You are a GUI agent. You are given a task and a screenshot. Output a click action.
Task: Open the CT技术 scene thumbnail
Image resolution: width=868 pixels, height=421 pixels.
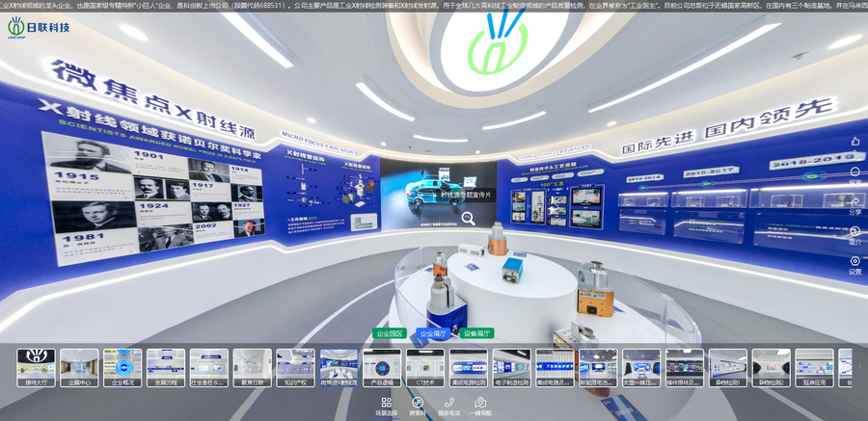coord(425,367)
